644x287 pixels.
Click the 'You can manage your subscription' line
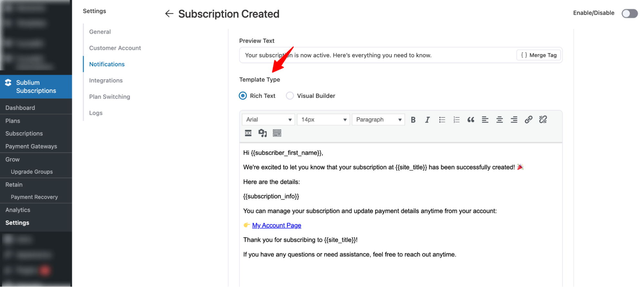coord(370,211)
